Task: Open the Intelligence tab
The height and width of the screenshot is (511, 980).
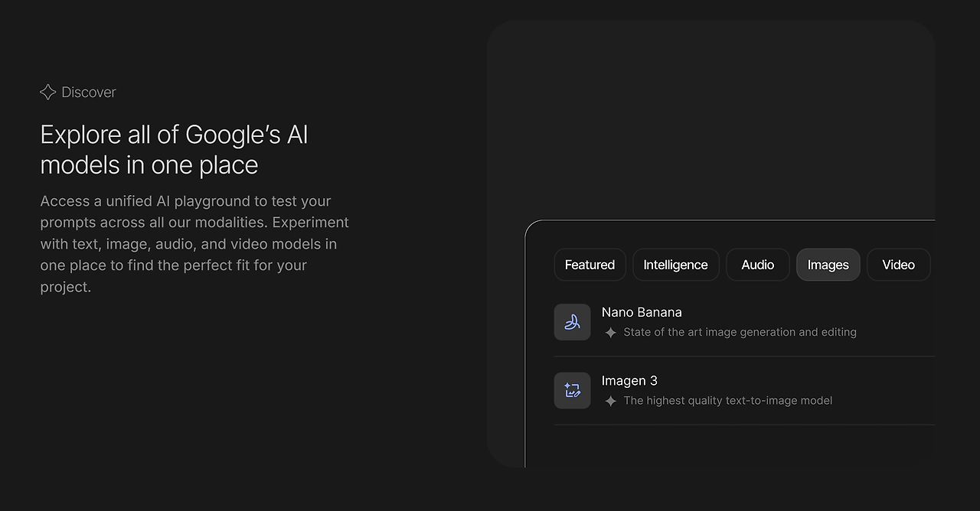Action: (x=675, y=265)
